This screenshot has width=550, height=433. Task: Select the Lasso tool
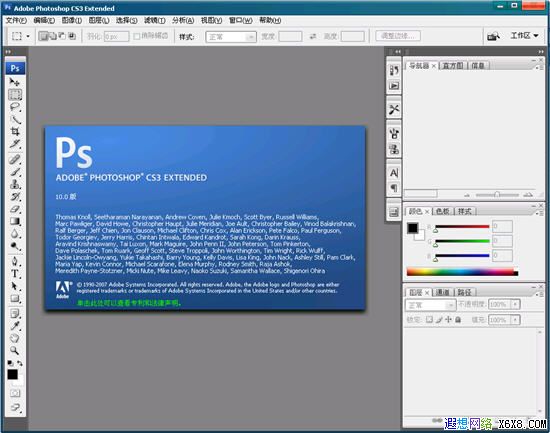click(15, 107)
